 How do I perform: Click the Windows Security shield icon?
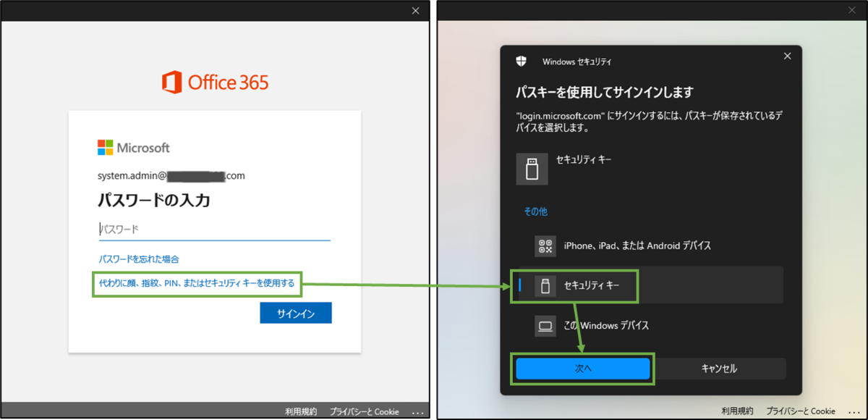pyautogui.click(x=521, y=62)
